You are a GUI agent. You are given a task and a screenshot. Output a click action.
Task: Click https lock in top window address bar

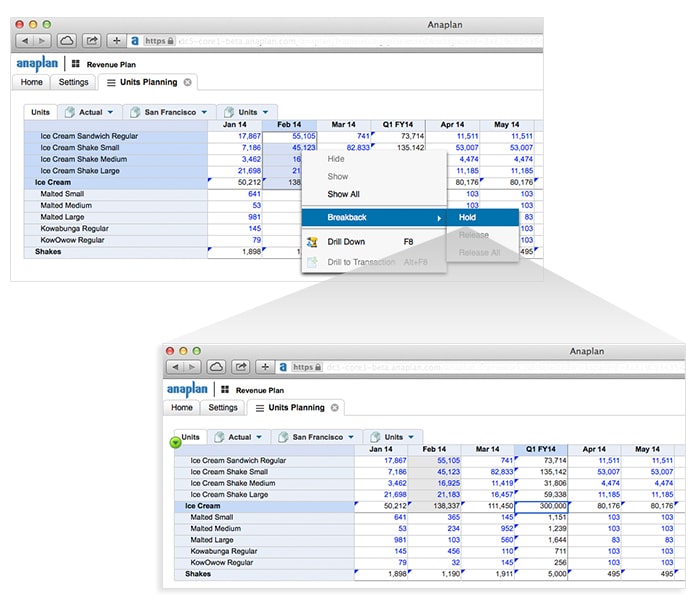pos(159,41)
